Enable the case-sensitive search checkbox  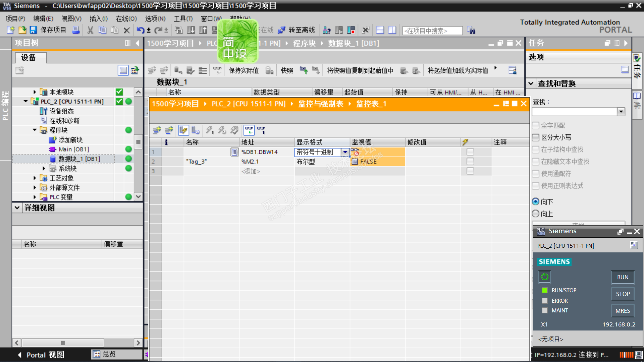tap(536, 137)
